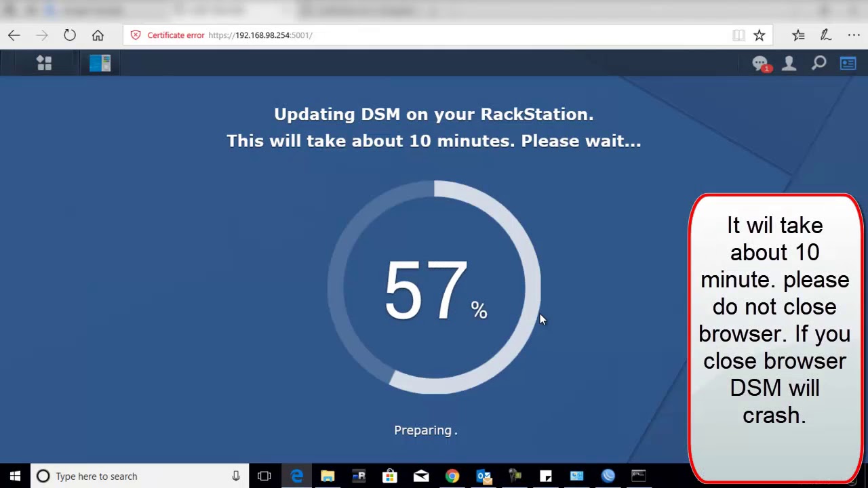Open the Microsoft Store taskbar icon
The width and height of the screenshot is (868, 488).
tap(390, 476)
